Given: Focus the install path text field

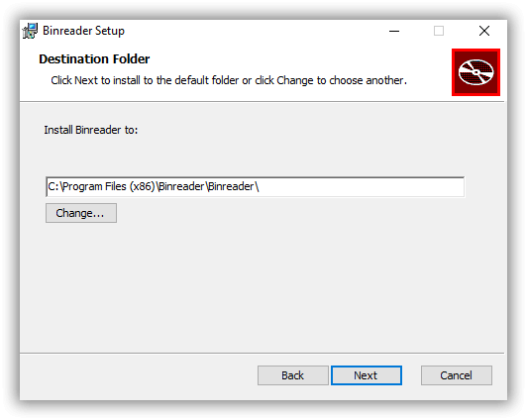Looking at the screenshot, I should [256, 186].
